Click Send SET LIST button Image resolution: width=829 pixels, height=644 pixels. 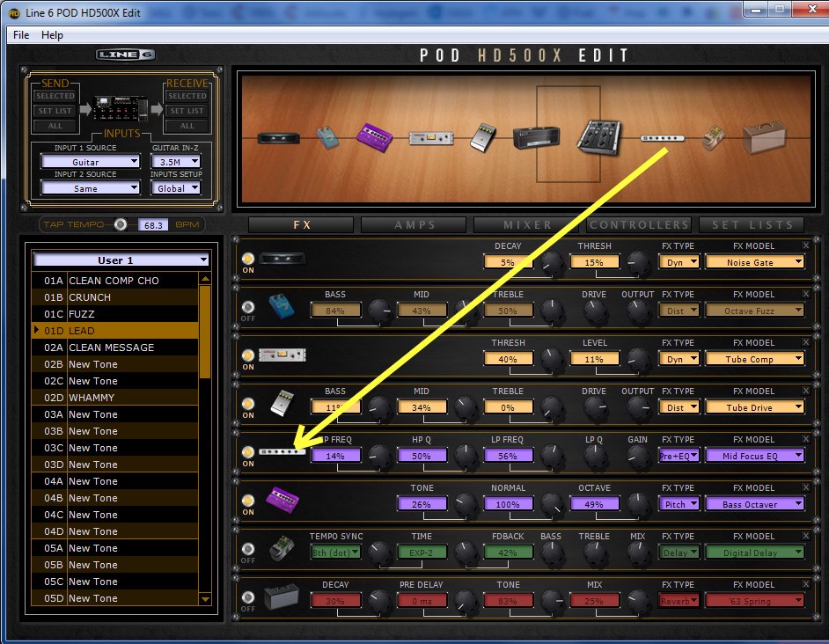click(55, 111)
